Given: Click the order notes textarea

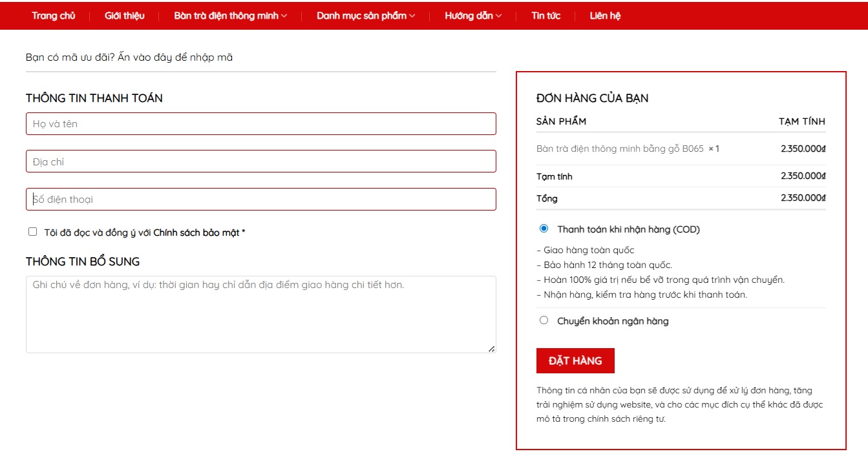Looking at the screenshot, I should pos(260,315).
